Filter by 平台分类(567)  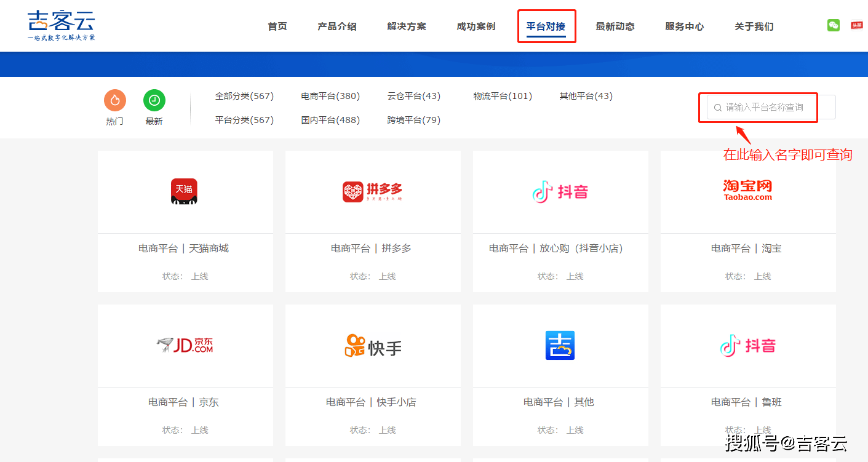tap(244, 120)
